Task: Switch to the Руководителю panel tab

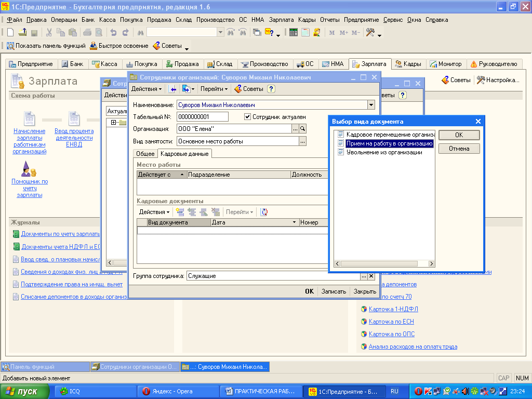Action: (494, 64)
